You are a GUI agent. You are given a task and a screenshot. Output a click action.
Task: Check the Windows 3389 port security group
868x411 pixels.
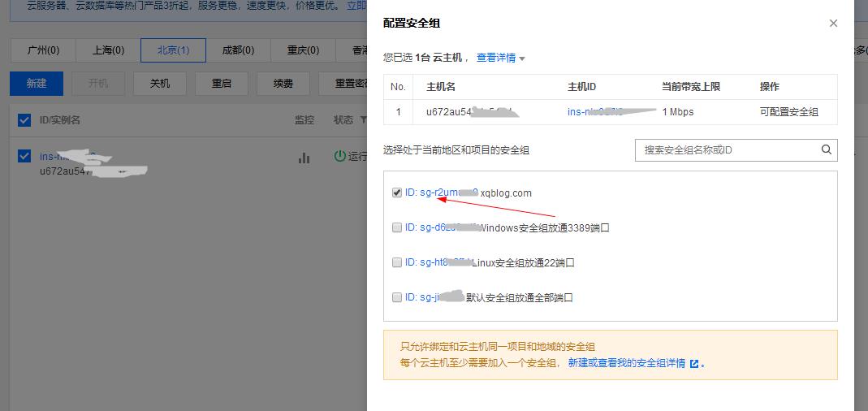point(397,228)
